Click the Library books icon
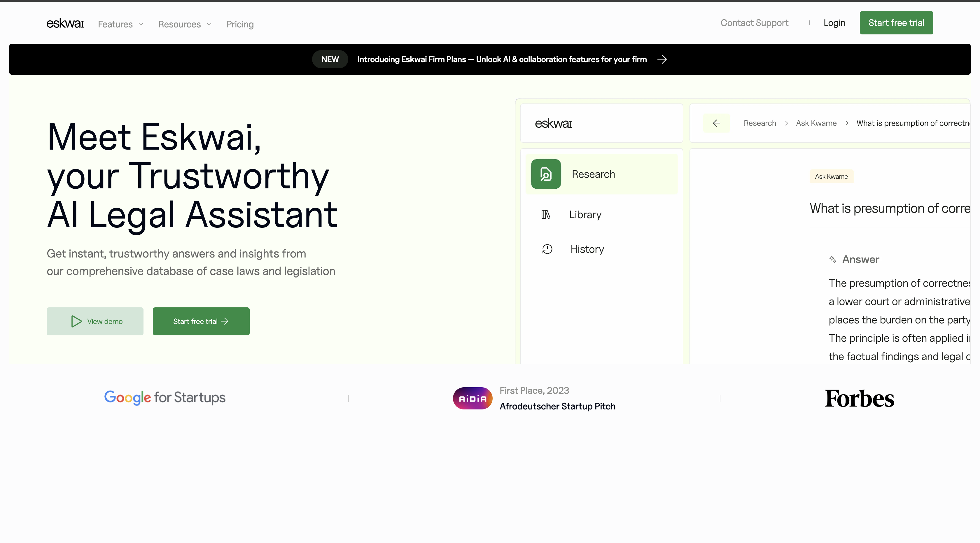980x543 pixels. click(545, 214)
